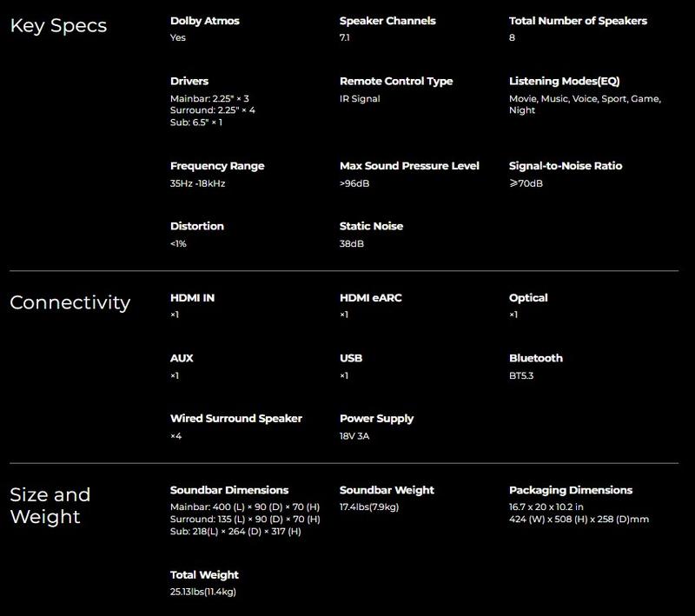Select the Wired Surround Speaker label
This screenshot has height=616, width=695.
click(236, 419)
